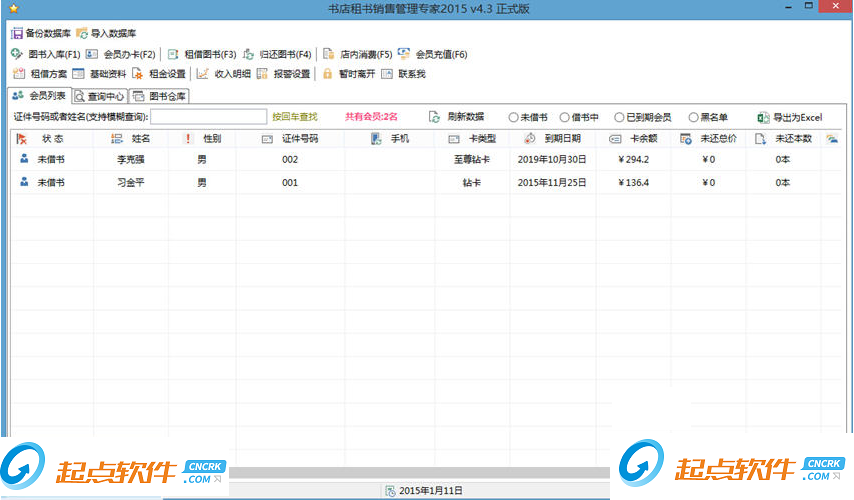Click card type cell 至尊钻卡

(x=472, y=160)
